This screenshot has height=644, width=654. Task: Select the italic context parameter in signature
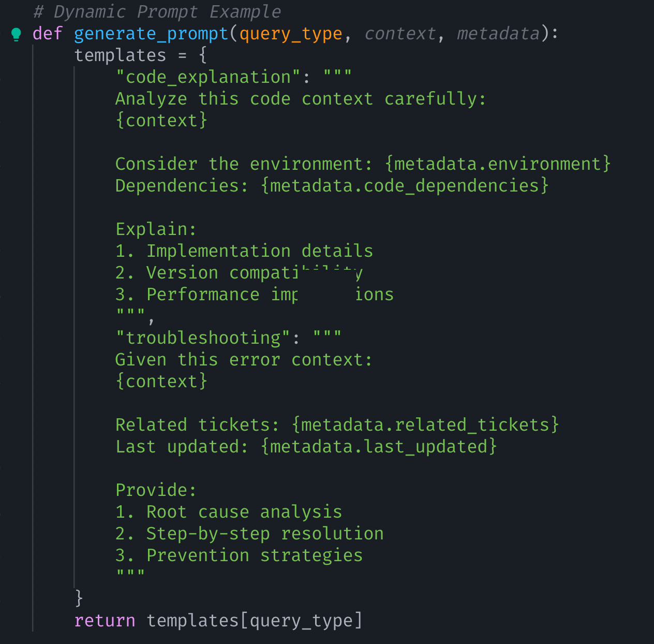pyautogui.click(x=400, y=34)
